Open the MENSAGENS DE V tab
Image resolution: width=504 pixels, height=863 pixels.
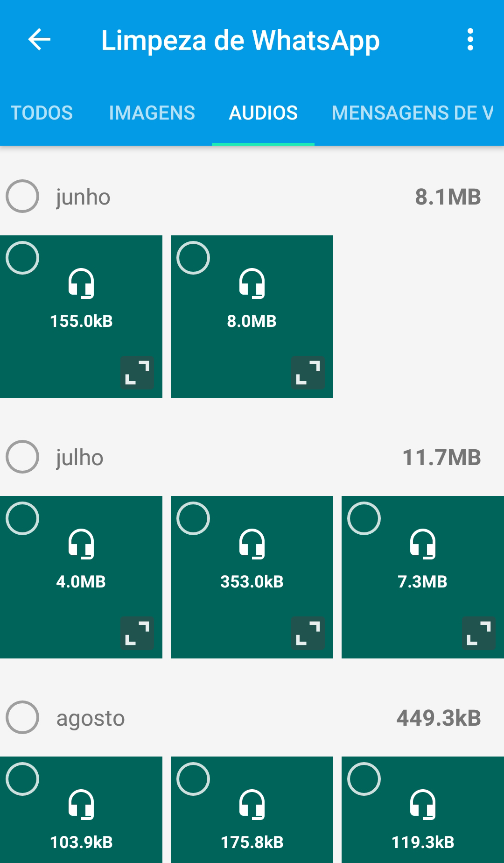coord(412,113)
